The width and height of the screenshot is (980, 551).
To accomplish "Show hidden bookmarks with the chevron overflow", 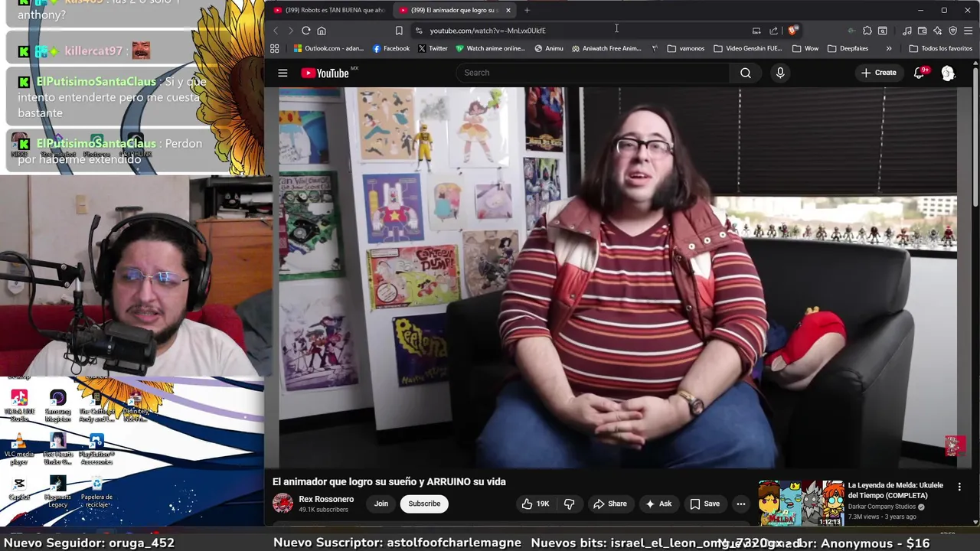I will pos(888,48).
